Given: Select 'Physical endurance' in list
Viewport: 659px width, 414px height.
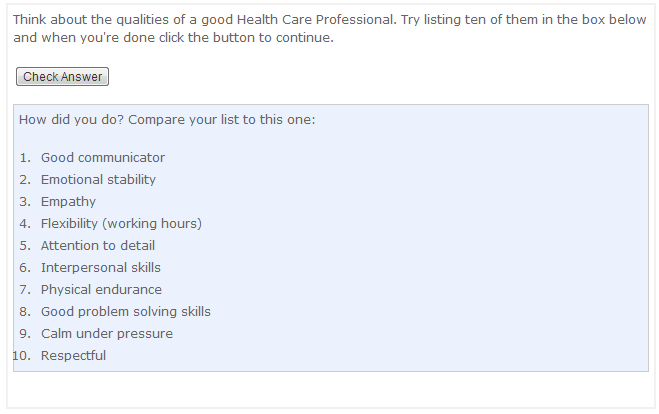Looking at the screenshot, I should [101, 290].
